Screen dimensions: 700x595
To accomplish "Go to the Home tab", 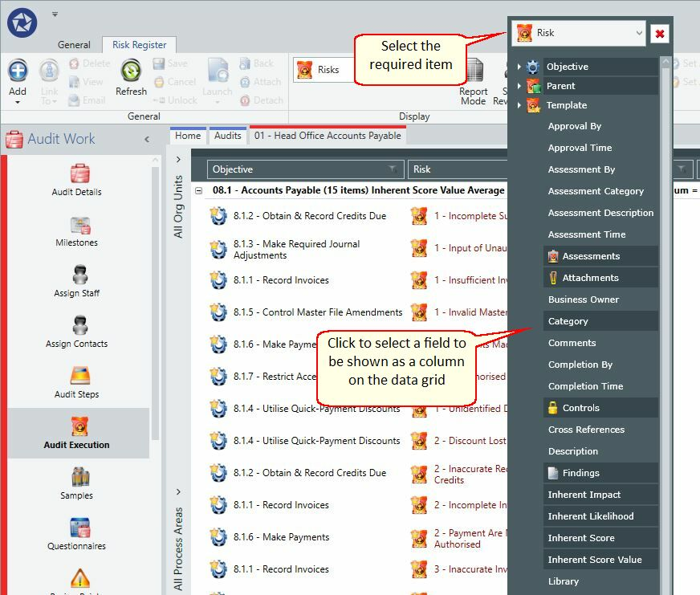I will click(188, 136).
